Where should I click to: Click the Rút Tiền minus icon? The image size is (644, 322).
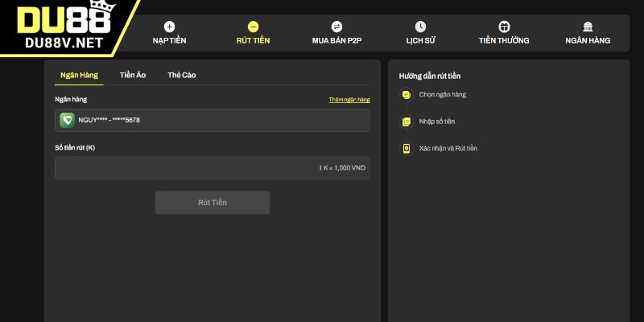253,27
